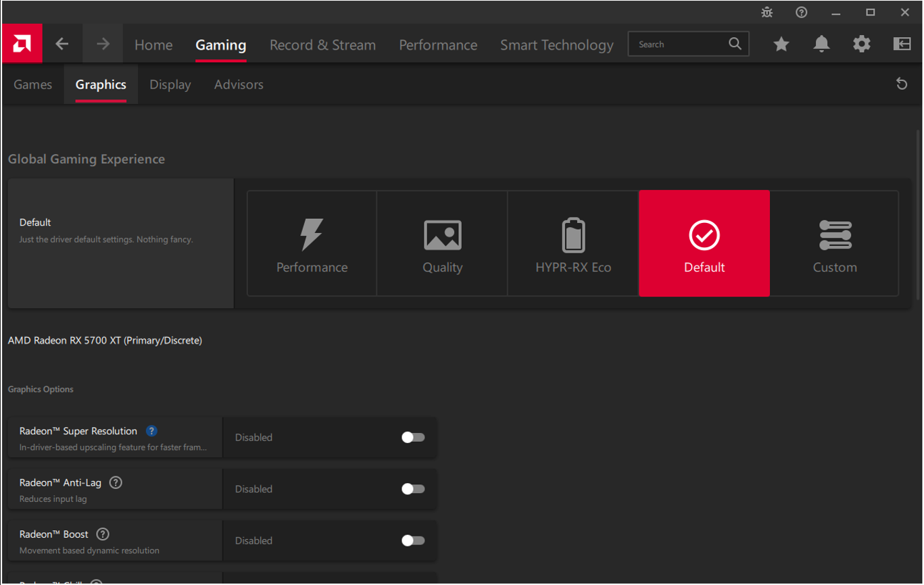Select the Quality profile

tap(442, 243)
